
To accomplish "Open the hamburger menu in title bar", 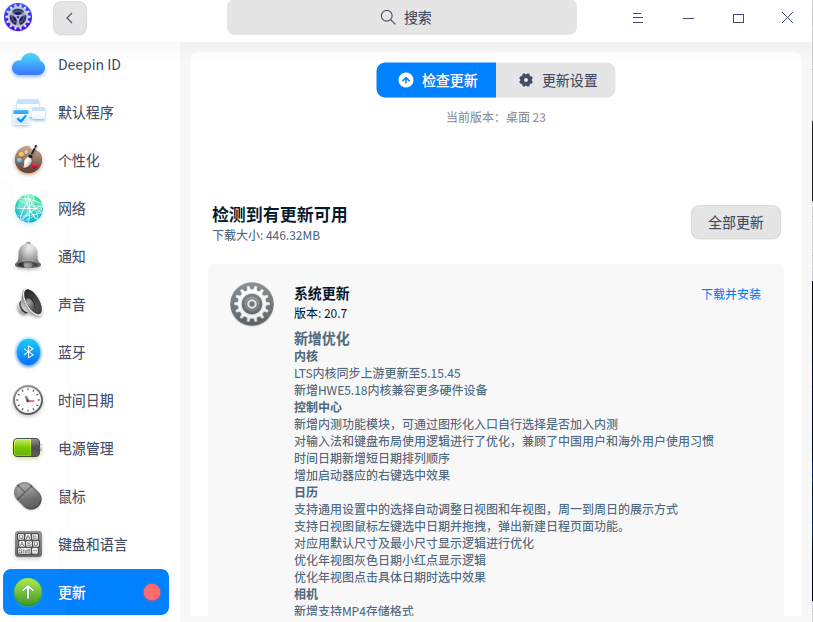I will (x=638, y=18).
